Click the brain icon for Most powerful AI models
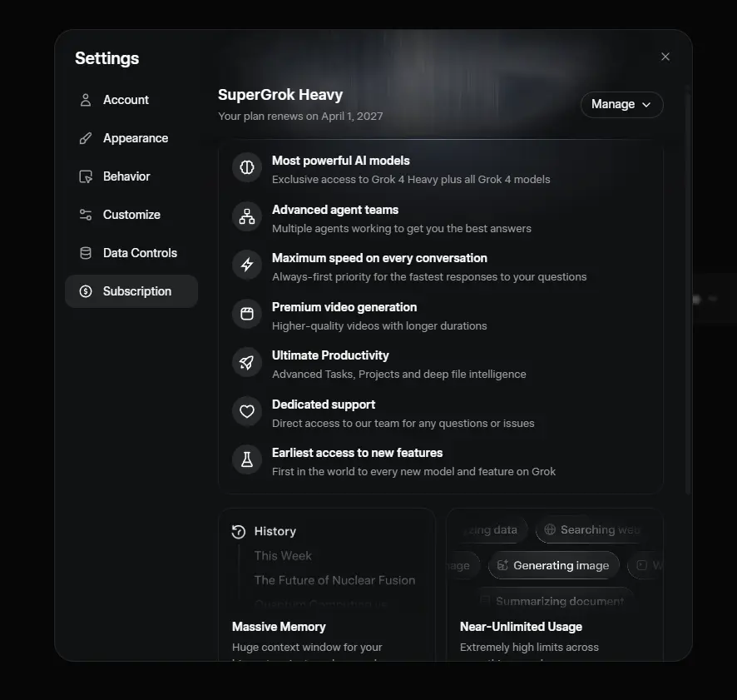 tap(247, 167)
